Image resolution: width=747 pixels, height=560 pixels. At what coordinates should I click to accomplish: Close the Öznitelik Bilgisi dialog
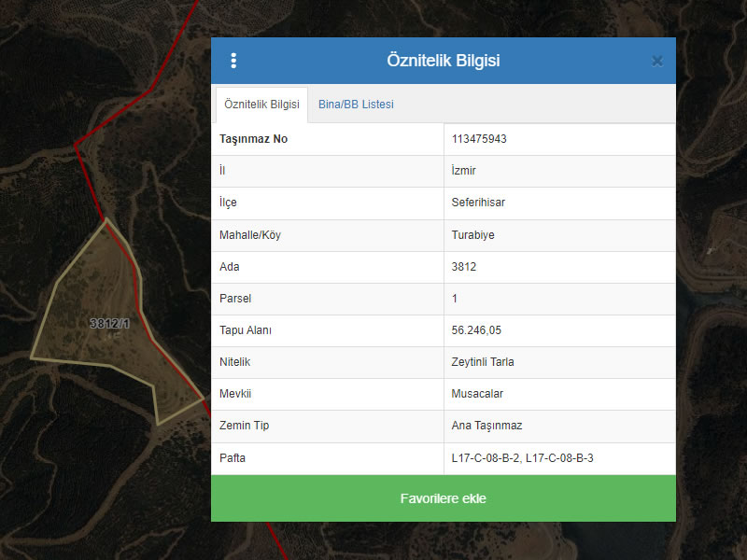[657, 61]
